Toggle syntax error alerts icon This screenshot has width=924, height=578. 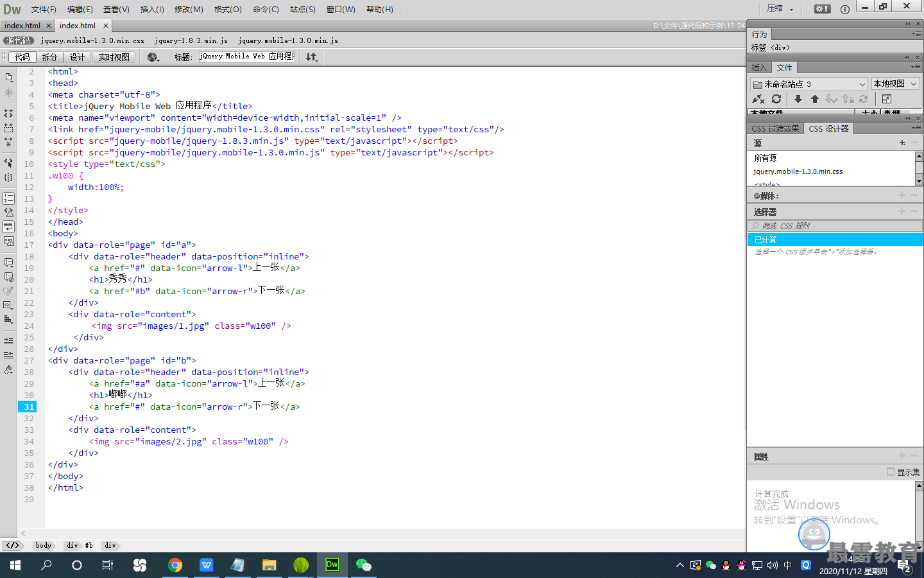[x=8, y=241]
